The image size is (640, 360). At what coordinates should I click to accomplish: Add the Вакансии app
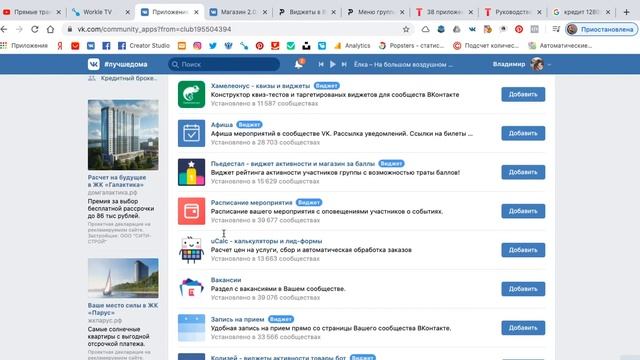click(x=523, y=289)
